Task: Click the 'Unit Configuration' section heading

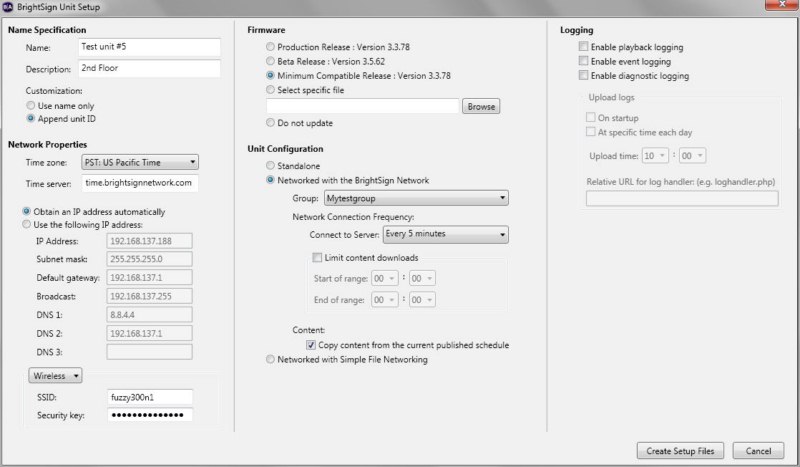Action: click(285, 149)
